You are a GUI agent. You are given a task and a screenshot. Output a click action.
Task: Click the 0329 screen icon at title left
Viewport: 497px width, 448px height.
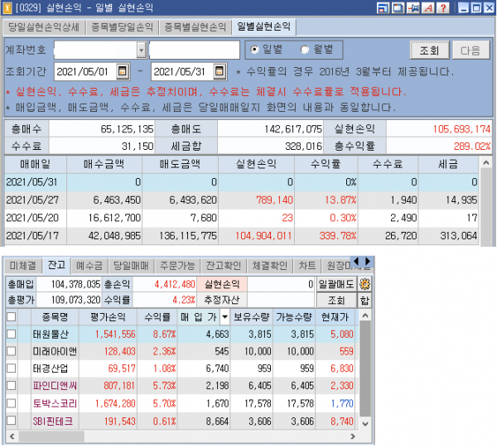[7, 7]
